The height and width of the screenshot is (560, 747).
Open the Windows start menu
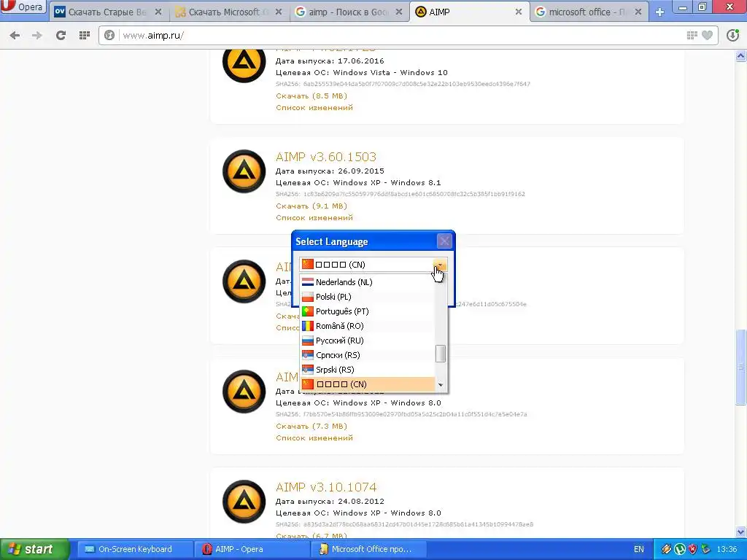point(34,549)
